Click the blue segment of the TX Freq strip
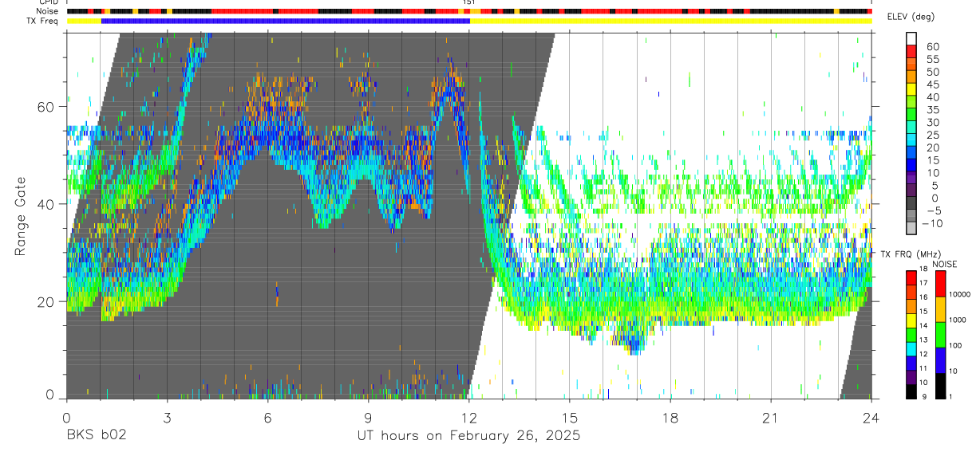 coord(286,21)
